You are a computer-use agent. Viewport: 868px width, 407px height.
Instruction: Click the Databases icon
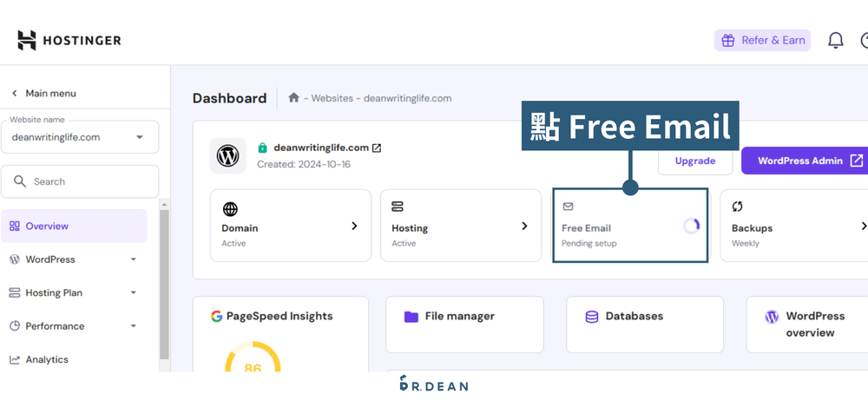(592, 317)
